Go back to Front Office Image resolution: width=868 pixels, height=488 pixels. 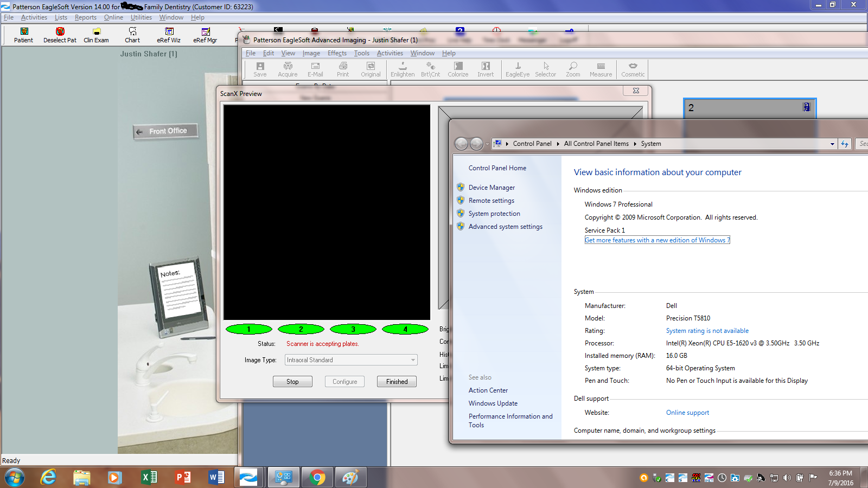[x=165, y=131]
